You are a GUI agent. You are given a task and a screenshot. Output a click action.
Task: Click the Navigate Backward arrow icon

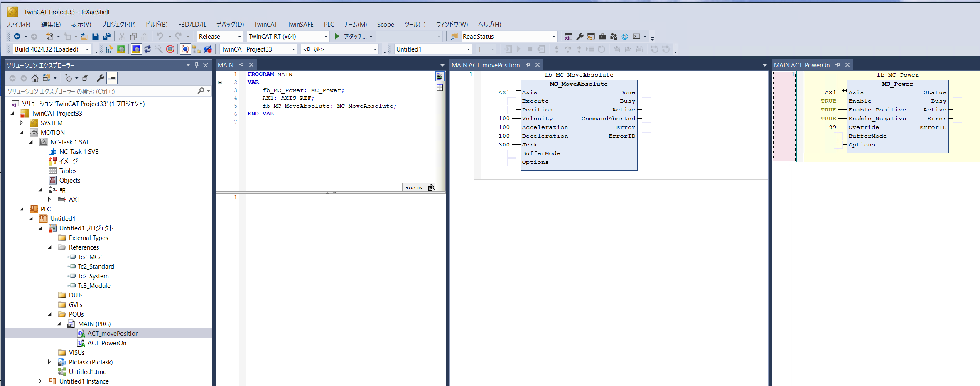17,37
